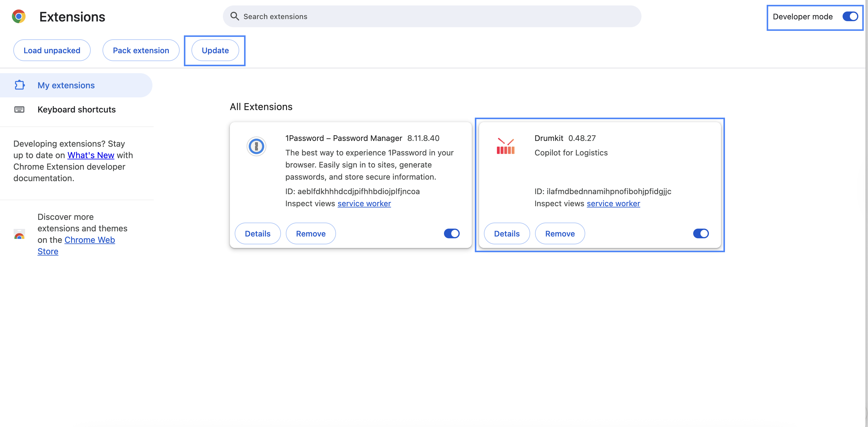Click the Drumkit version 0.48.27
Image resolution: width=868 pixels, height=427 pixels.
[582, 138]
